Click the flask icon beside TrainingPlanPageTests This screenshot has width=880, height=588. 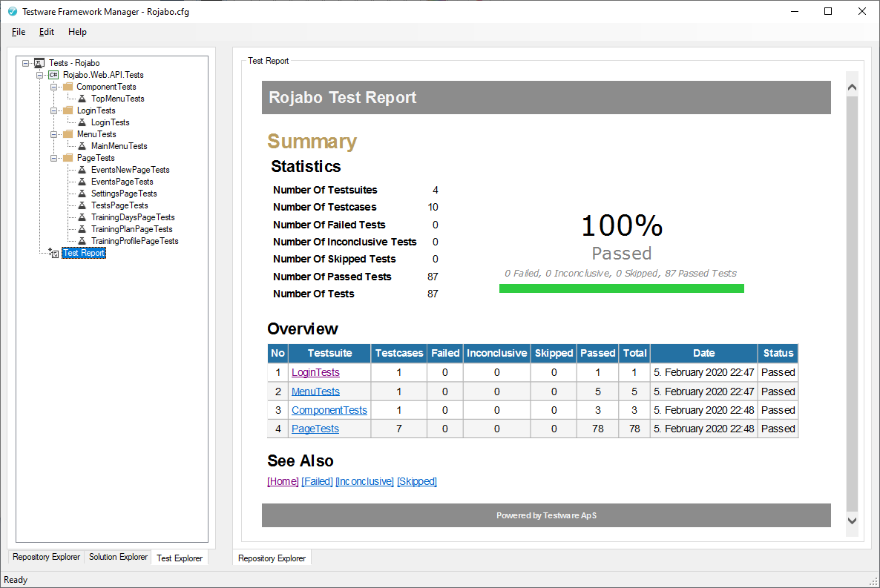pyautogui.click(x=82, y=229)
